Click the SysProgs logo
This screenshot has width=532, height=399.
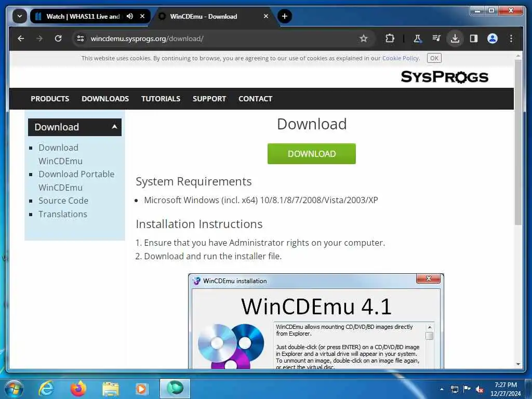(x=445, y=77)
